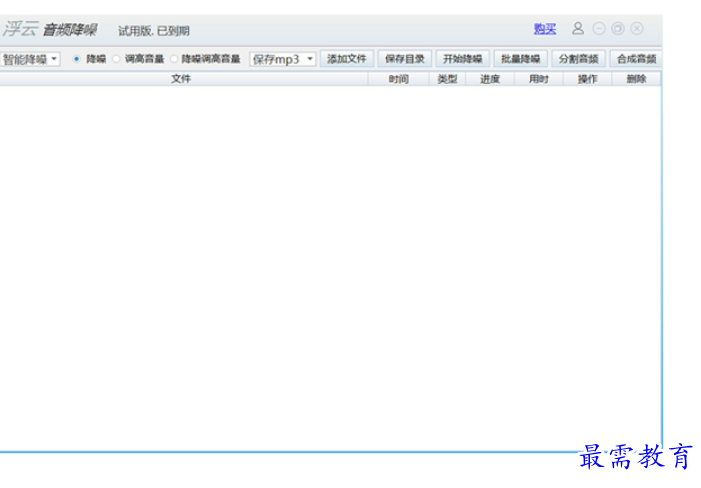Click the 时间 column header
This screenshot has height=488, width=701.
(398, 79)
